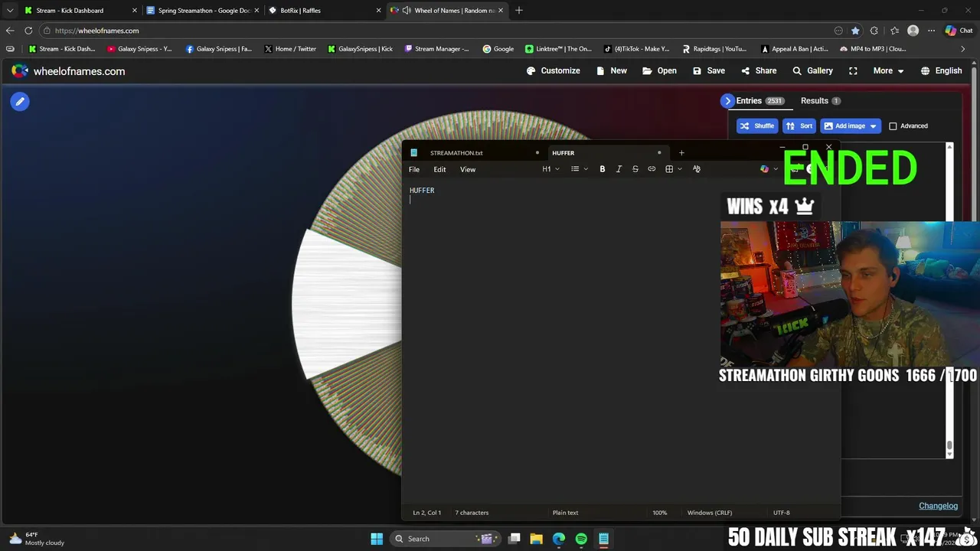Share the wheel via Share button
The image size is (980, 551).
click(x=759, y=70)
